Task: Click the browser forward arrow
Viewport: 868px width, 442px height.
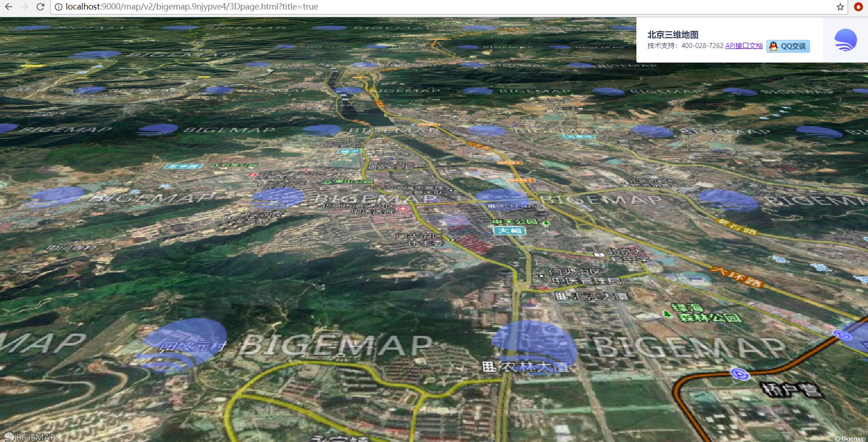Action: [24, 7]
